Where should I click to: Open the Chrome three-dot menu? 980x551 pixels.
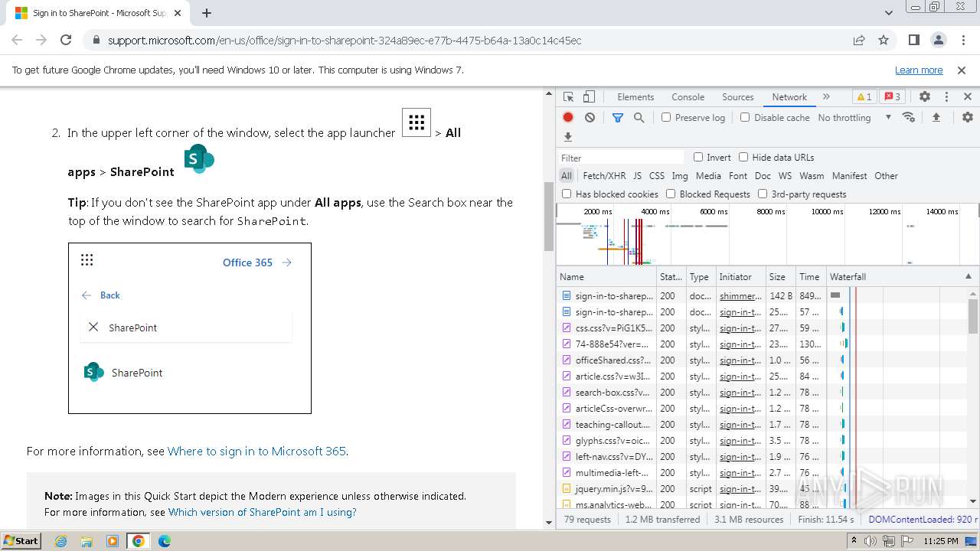coord(962,40)
